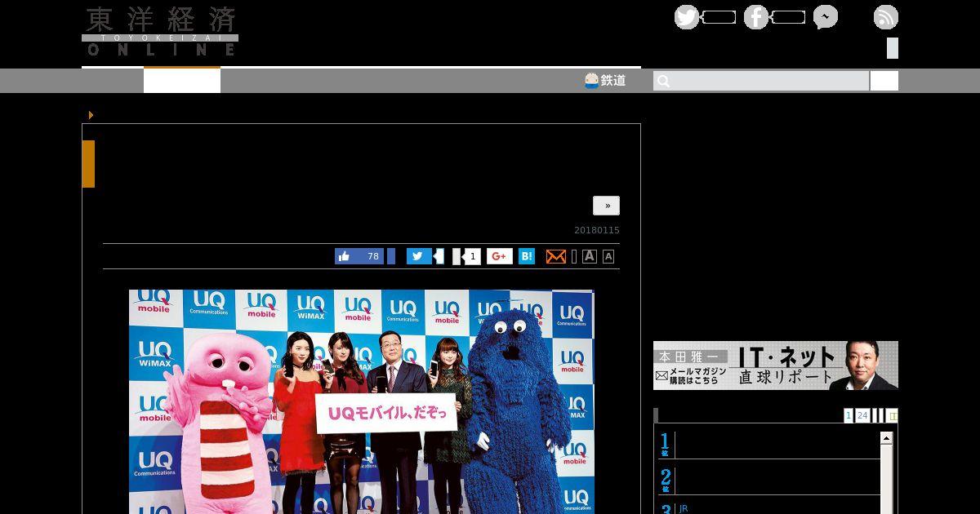Open the IT・ネット 直球リポート banner
The image size is (980, 514).
[776, 366]
